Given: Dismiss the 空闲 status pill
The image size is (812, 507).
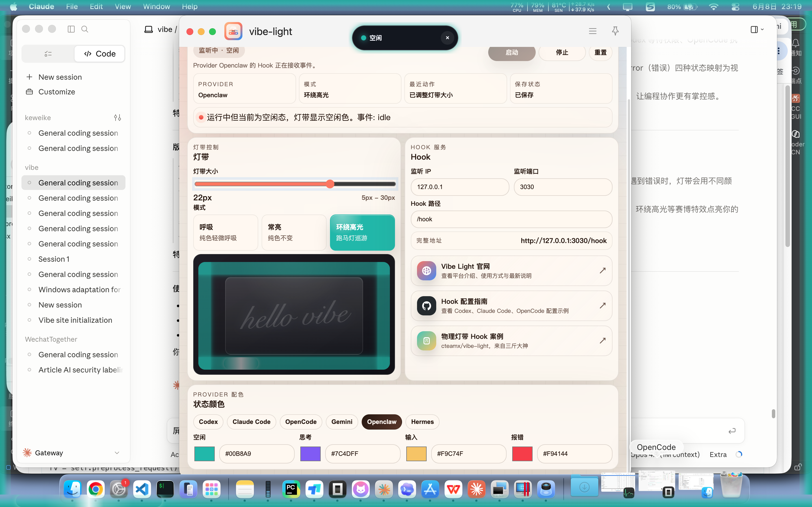Looking at the screenshot, I should click(447, 38).
